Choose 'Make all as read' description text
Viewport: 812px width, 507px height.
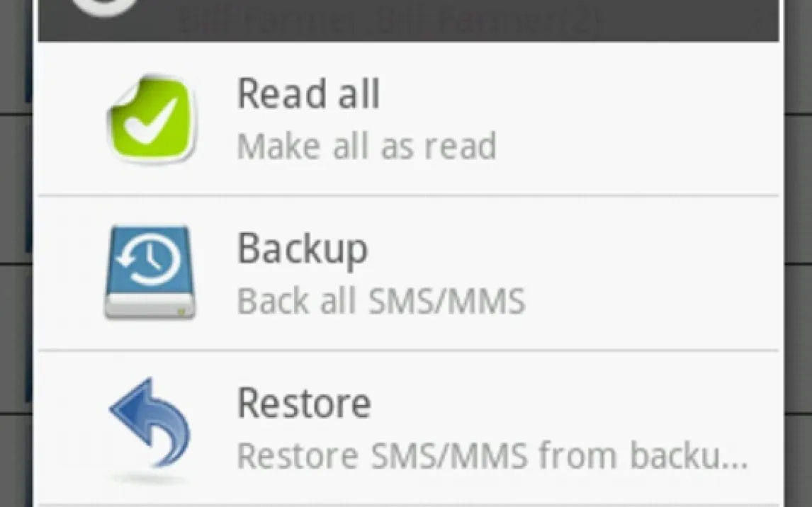tap(366, 147)
